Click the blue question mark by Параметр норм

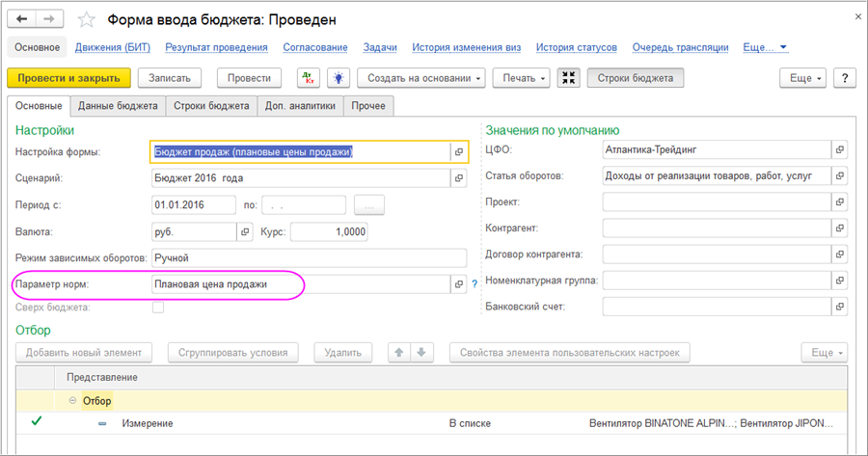[x=475, y=284]
